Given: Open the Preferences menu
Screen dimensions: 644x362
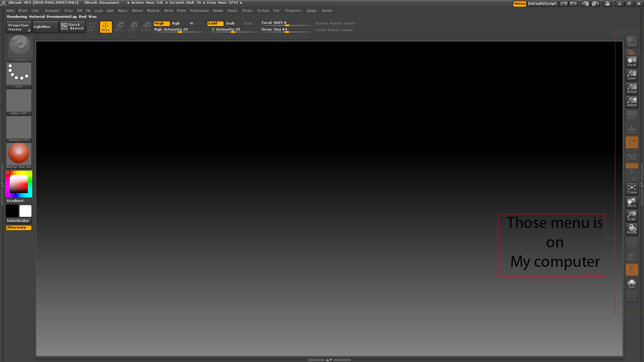Looking at the screenshot, I should [x=199, y=10].
